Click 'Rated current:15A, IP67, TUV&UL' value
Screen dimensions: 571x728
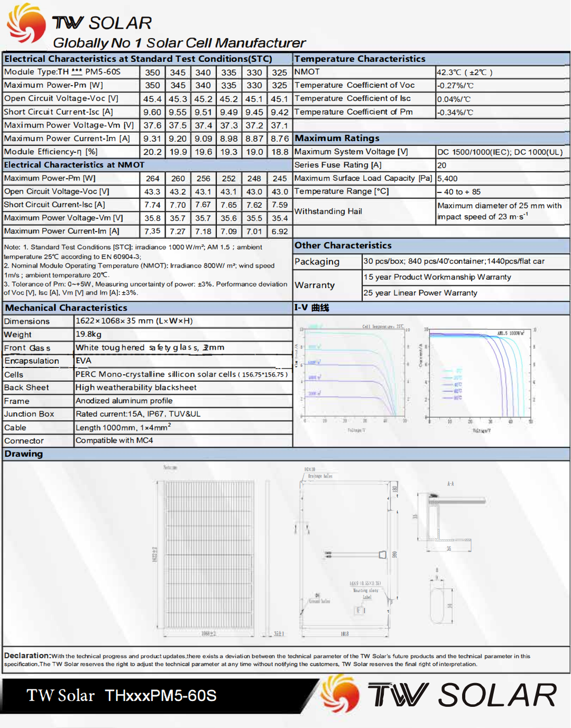(138, 414)
